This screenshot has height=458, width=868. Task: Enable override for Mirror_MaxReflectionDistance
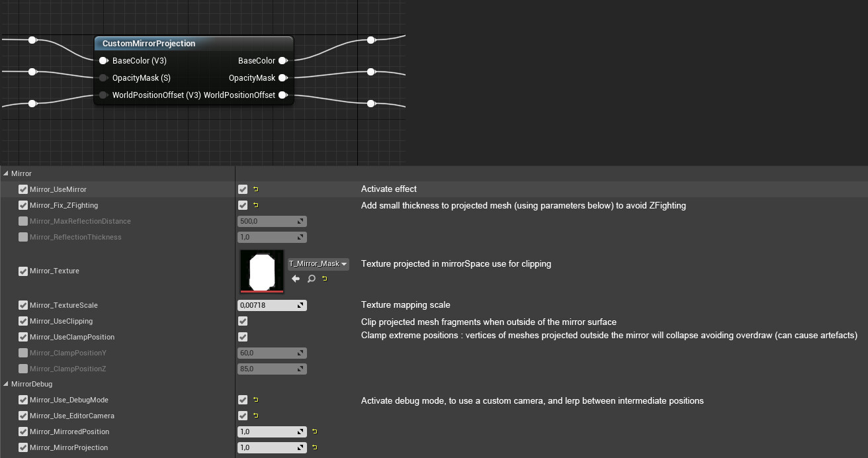point(23,221)
